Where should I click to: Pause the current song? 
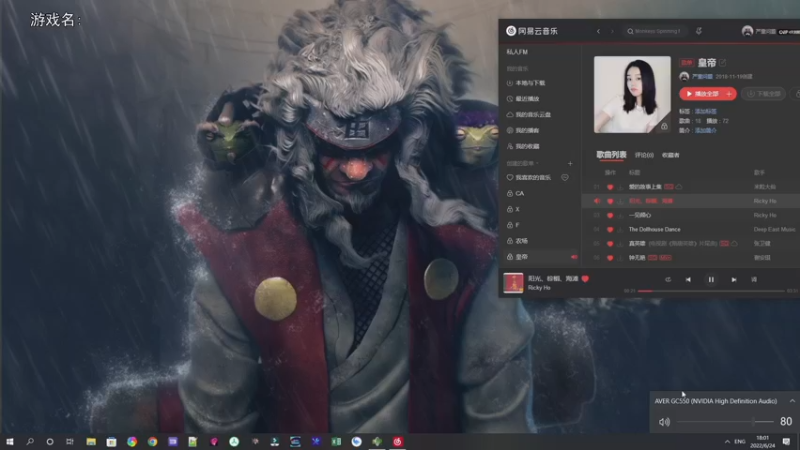pos(711,280)
